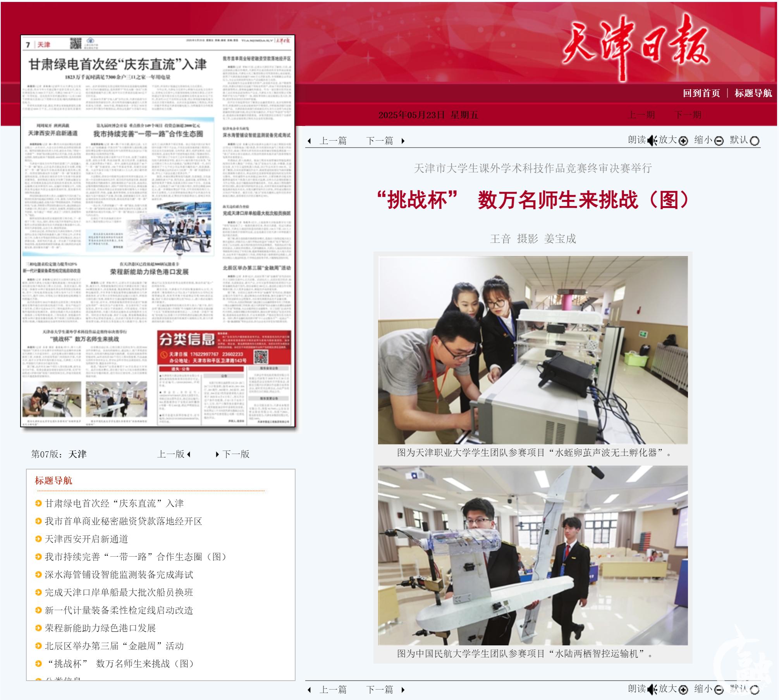
Task: Go to next article via top right arrow
Action: [403, 141]
